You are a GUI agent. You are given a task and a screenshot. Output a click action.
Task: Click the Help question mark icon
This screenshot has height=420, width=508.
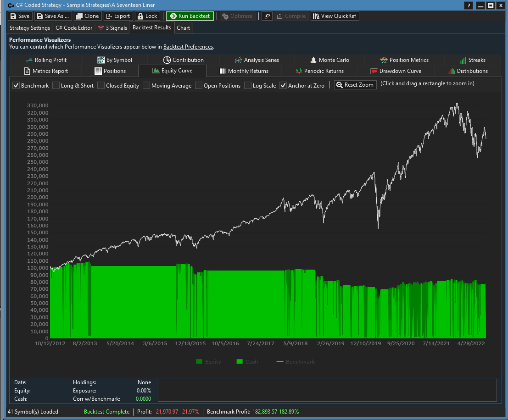point(468,6)
